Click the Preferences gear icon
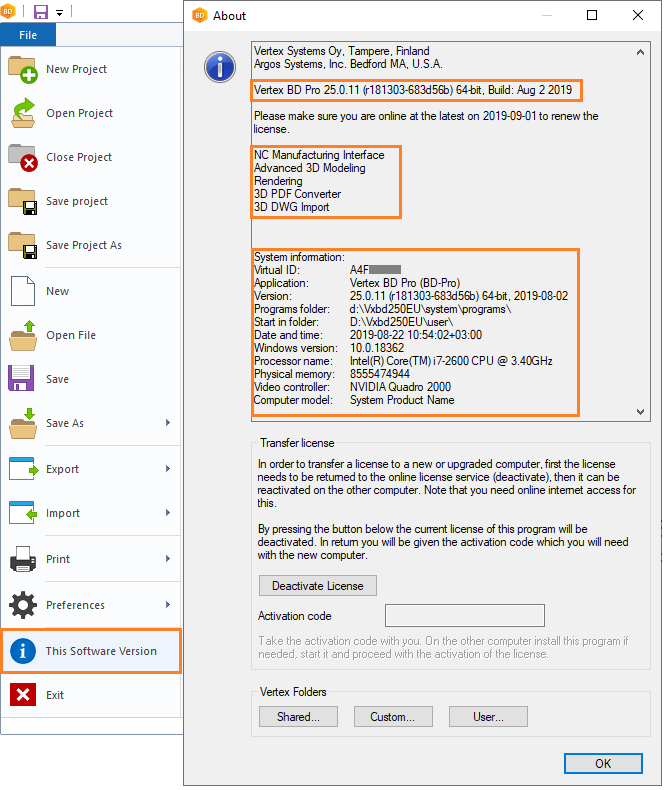The width and height of the screenshot is (666, 790). point(23,605)
